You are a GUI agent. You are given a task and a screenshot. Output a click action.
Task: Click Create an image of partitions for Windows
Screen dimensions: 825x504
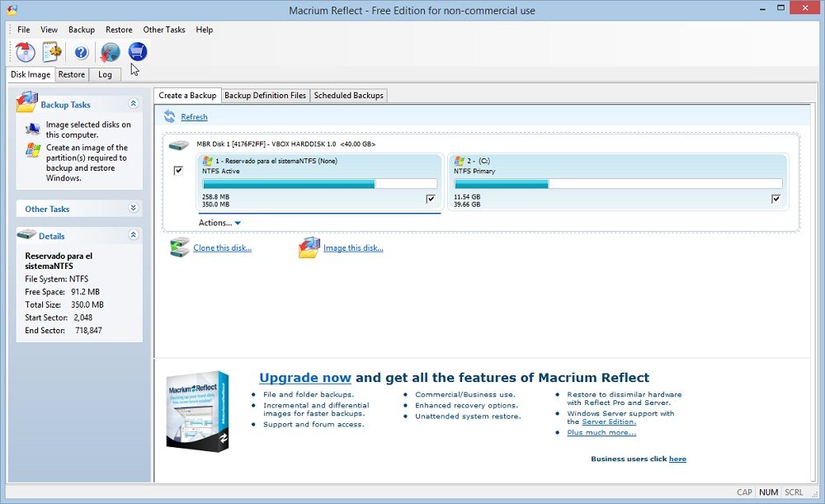[x=87, y=163]
